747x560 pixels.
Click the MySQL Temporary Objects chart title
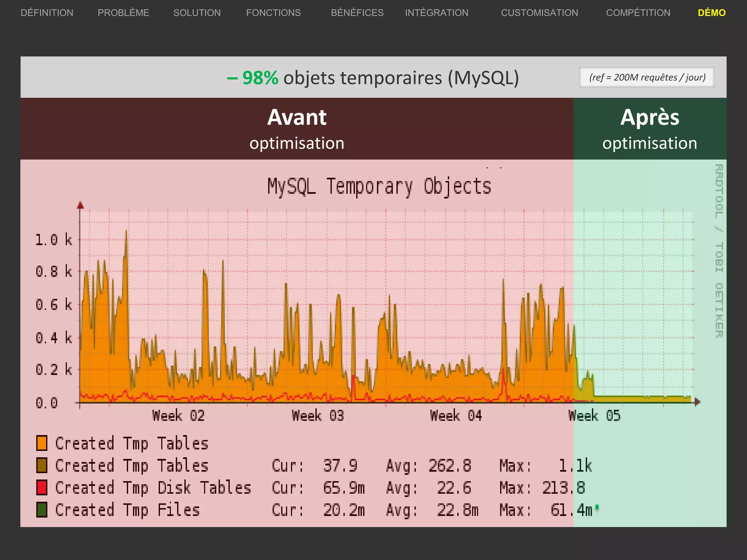pos(379,187)
